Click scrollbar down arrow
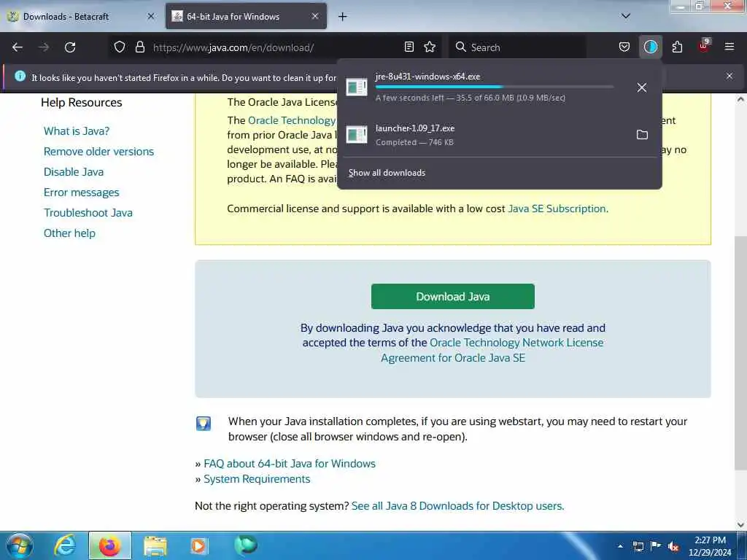Image resolution: width=747 pixels, height=560 pixels. [740, 525]
